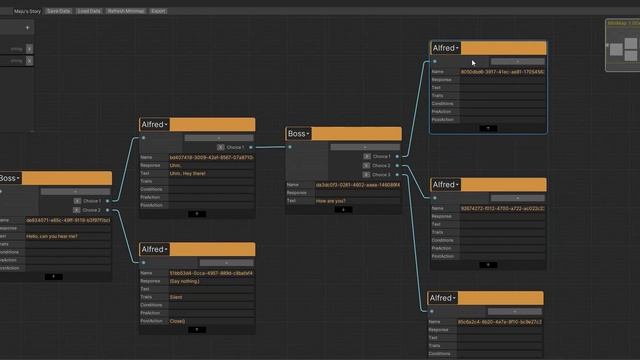Click input port of 'Uhm, Hey there!' node

coord(143,138)
